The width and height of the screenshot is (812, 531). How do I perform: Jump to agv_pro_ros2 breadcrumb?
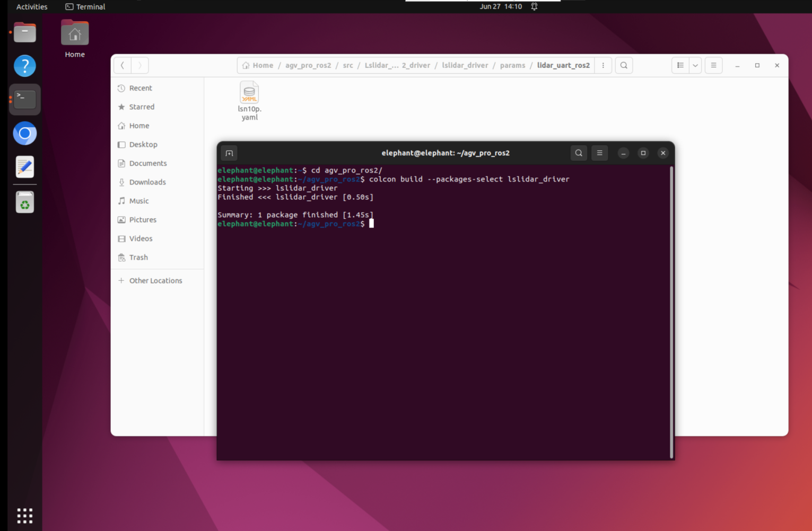click(308, 65)
